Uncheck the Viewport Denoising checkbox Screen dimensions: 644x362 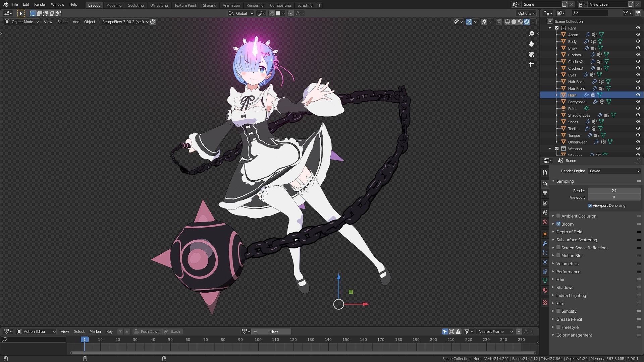click(590, 206)
